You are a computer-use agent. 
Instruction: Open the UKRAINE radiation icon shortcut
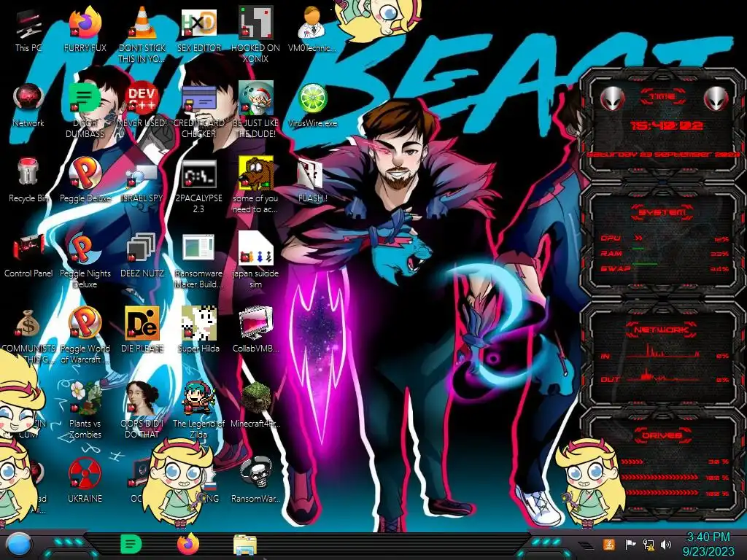[x=85, y=481]
